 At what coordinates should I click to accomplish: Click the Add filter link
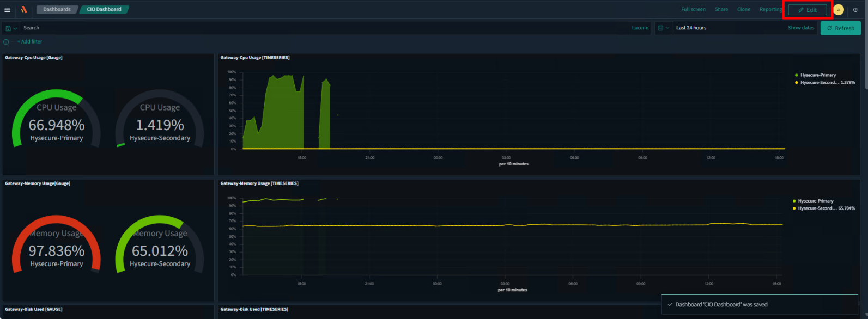tap(29, 42)
